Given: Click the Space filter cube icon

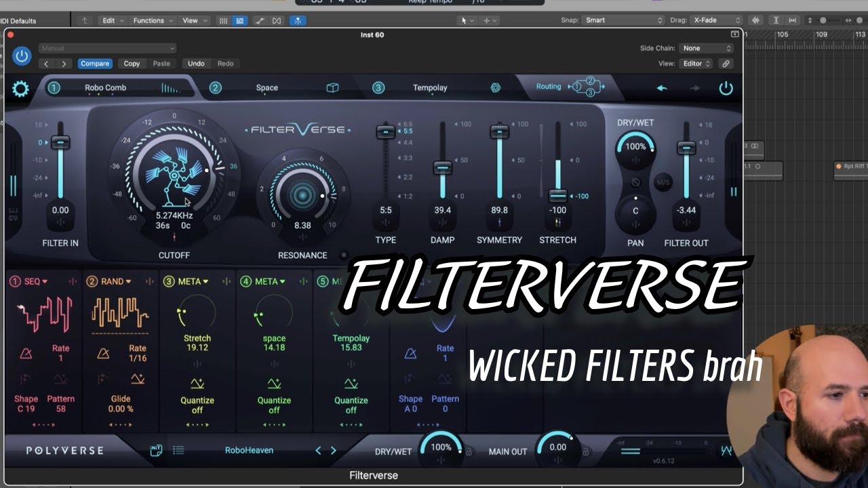Looking at the screenshot, I should click(332, 87).
